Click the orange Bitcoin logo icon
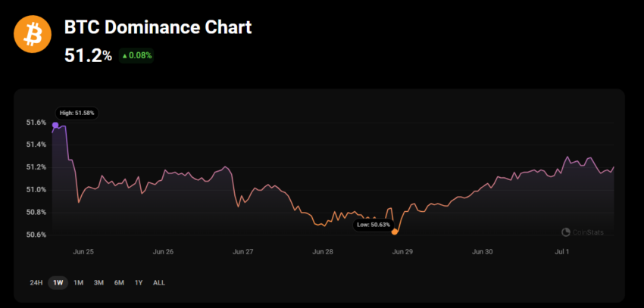This screenshot has height=308, width=644. click(33, 34)
